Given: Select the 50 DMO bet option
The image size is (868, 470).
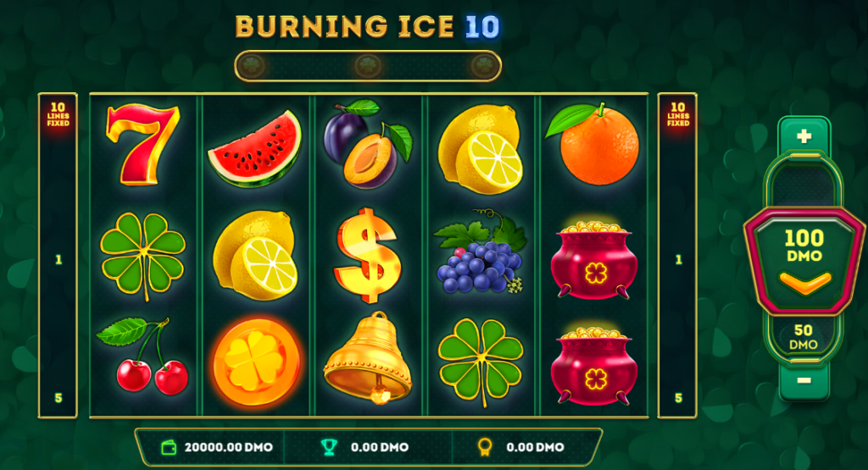Looking at the screenshot, I should pos(804,337).
